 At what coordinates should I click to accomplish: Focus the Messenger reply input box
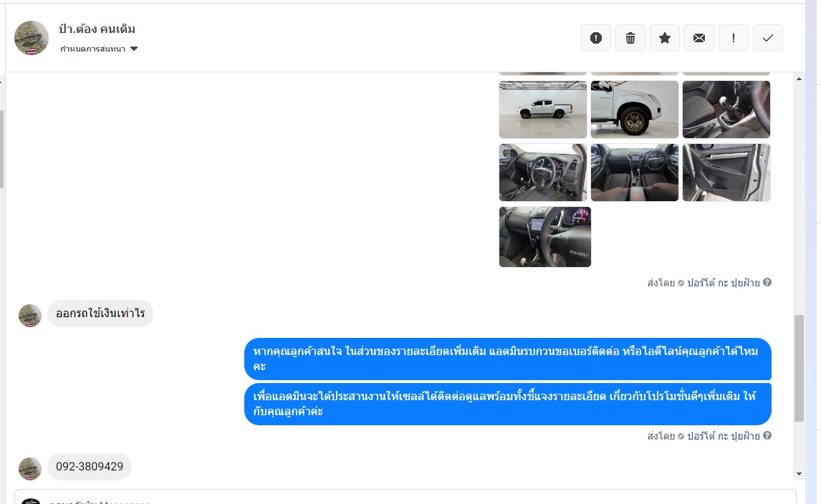(405, 497)
